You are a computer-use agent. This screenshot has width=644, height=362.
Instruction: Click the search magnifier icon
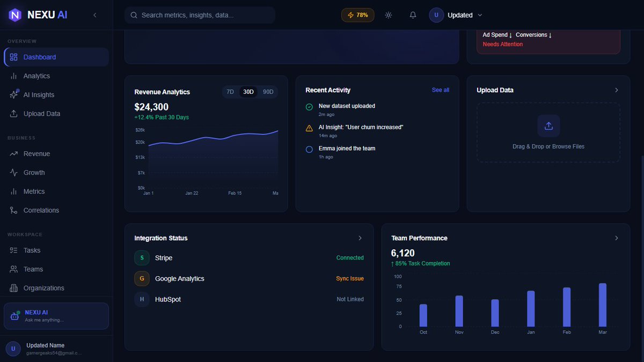(134, 15)
